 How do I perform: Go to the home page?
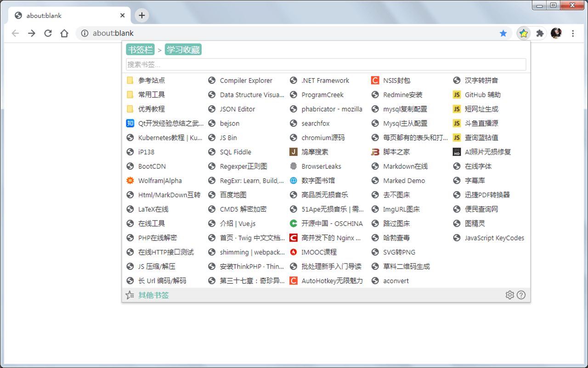(x=64, y=33)
